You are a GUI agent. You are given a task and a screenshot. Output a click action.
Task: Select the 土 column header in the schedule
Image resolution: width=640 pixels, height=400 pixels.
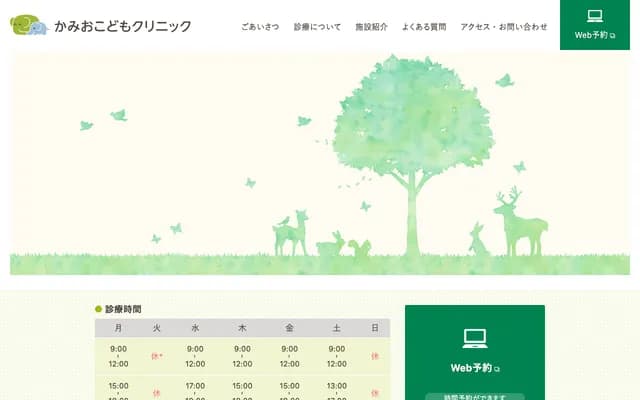pyautogui.click(x=336, y=328)
